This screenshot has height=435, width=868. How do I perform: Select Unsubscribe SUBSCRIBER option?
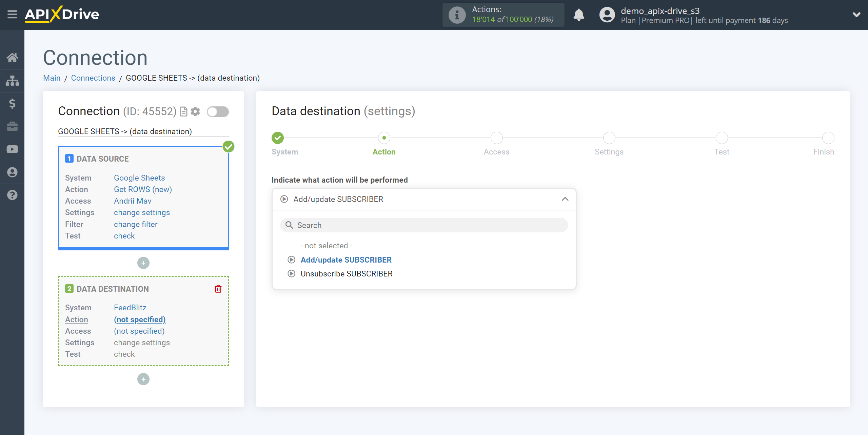347,274
